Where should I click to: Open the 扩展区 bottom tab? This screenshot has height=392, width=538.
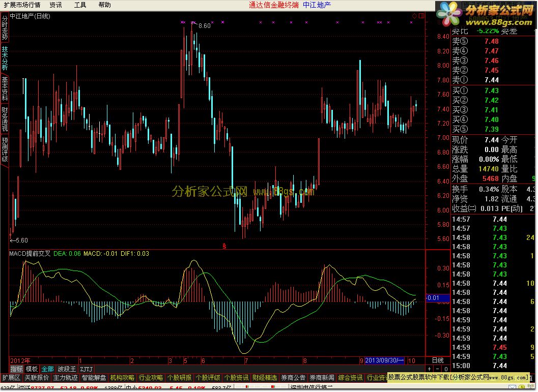click(11, 378)
